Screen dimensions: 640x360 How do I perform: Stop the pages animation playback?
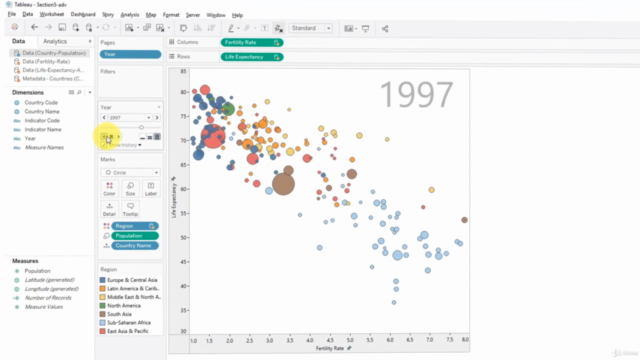pyautogui.click(x=111, y=137)
